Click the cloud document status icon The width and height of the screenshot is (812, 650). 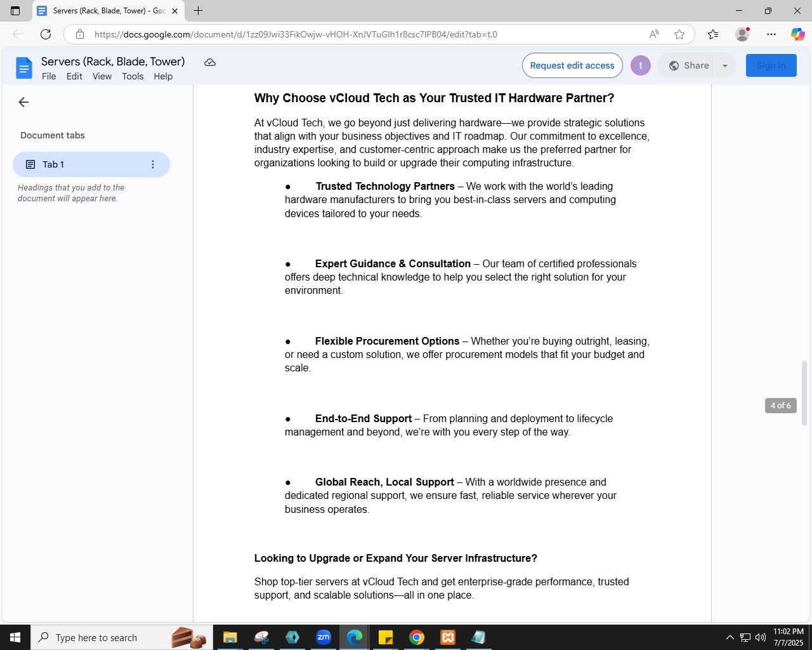(210, 62)
